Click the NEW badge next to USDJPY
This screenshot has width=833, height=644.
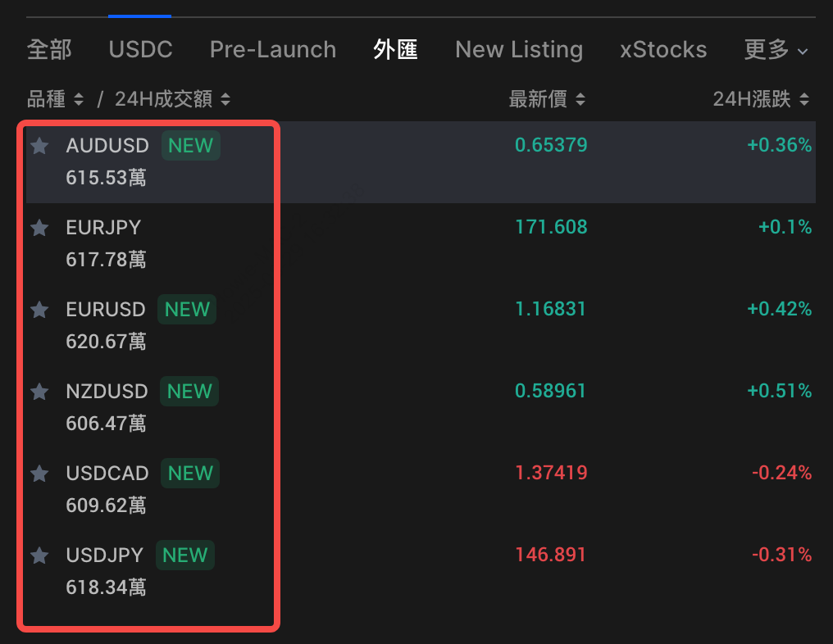coord(185,556)
